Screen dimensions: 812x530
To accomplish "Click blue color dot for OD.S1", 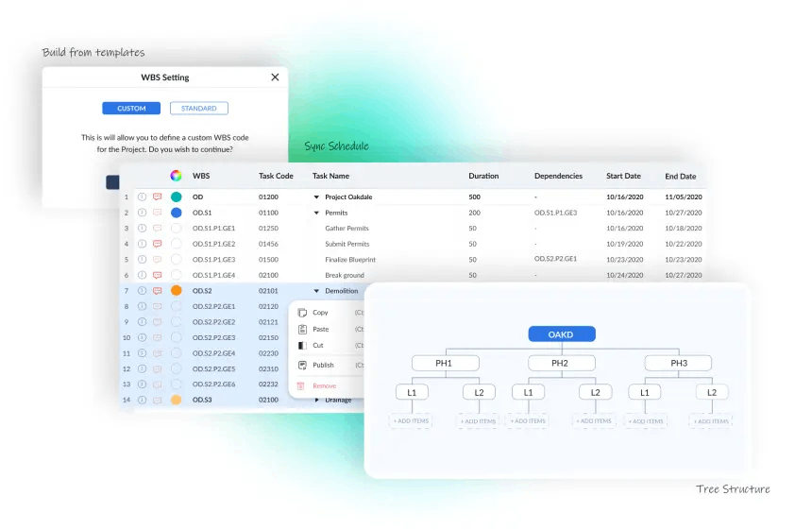I will pyautogui.click(x=176, y=213).
